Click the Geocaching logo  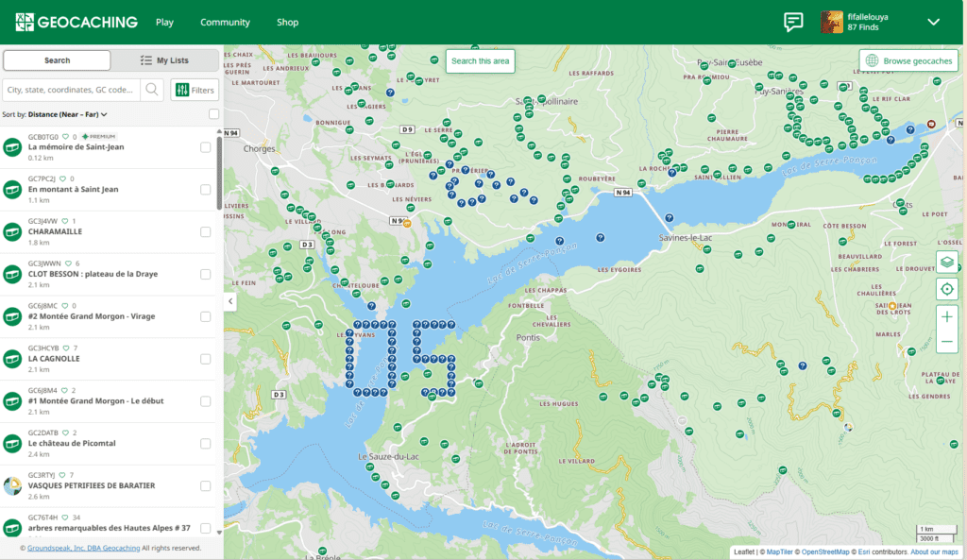pos(76,23)
